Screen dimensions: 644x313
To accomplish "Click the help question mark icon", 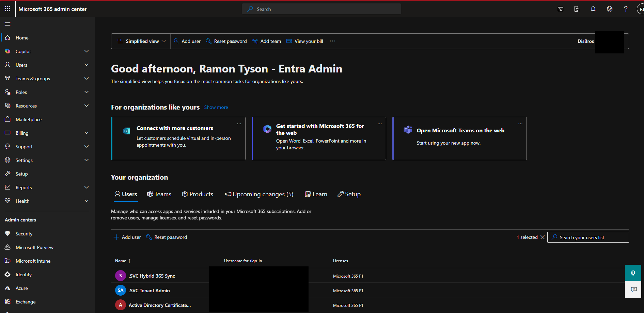I will click(625, 9).
